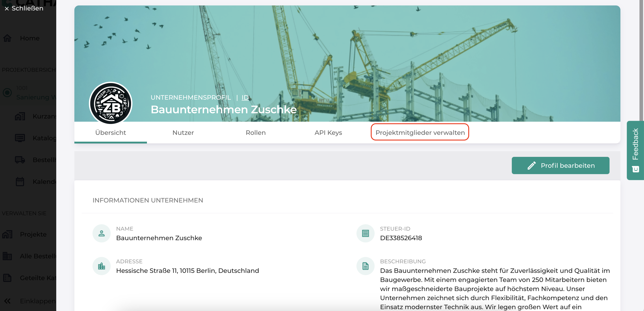Select the company name Bauunternehmen Zuschke value
The image size is (644, 311).
(159, 238)
